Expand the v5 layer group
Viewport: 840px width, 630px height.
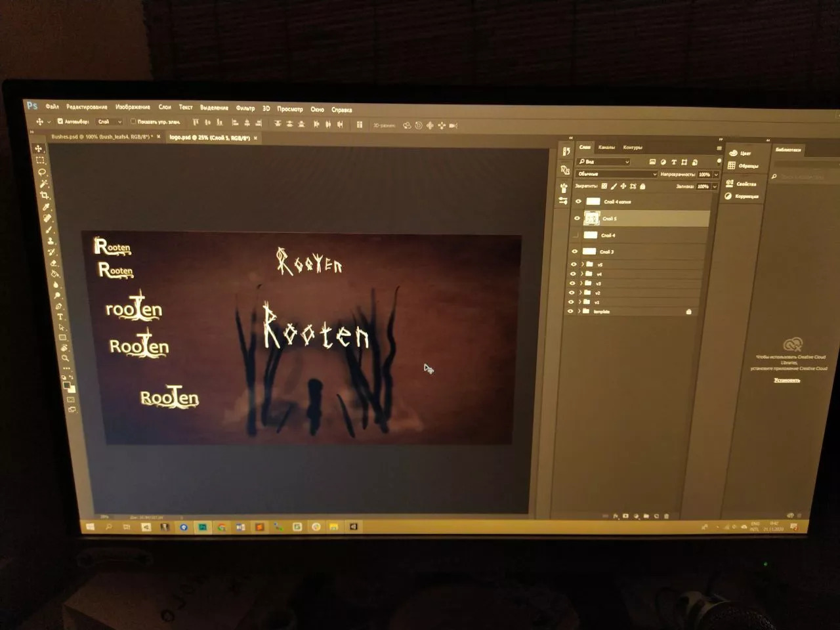click(582, 264)
